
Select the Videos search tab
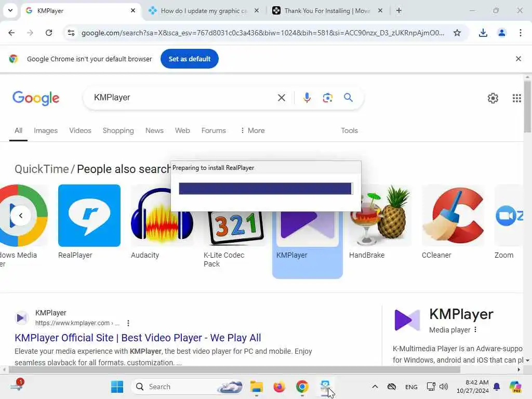(x=80, y=130)
